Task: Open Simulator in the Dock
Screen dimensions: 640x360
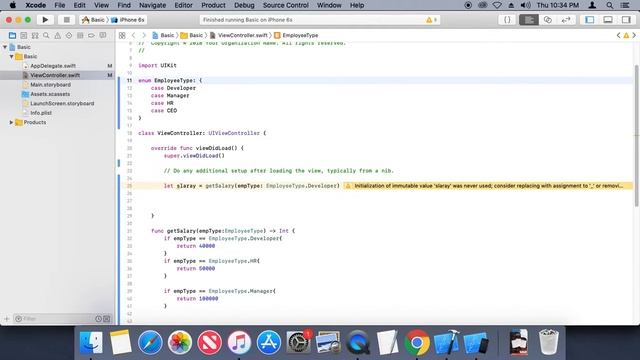Action: 476,342
